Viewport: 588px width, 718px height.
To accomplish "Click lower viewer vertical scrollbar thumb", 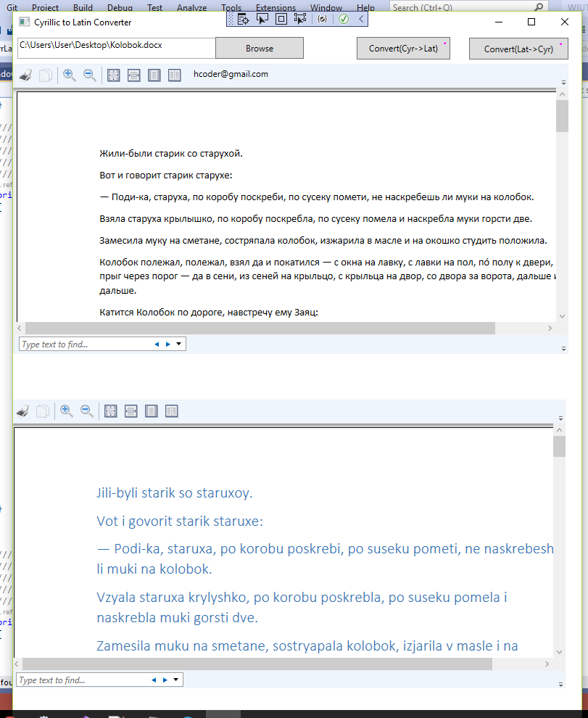I will pos(559,447).
